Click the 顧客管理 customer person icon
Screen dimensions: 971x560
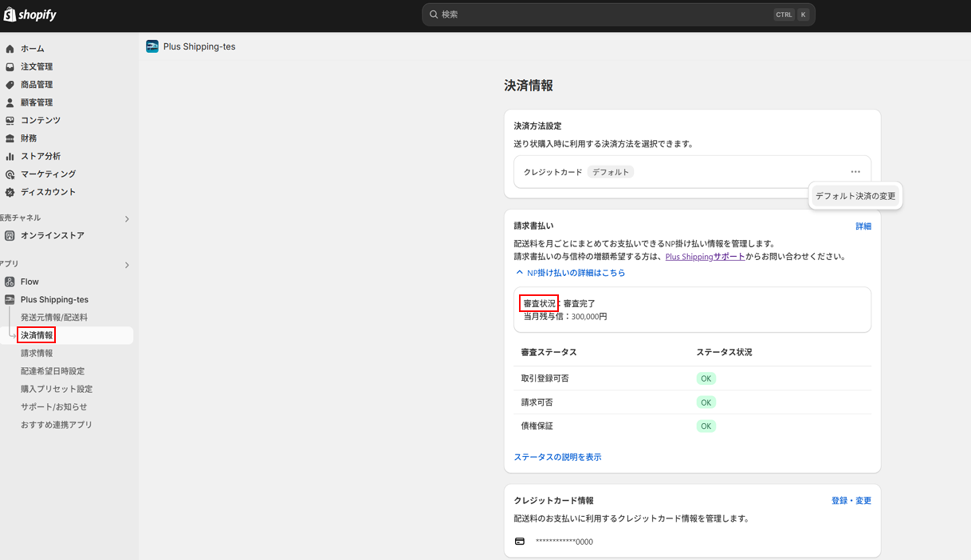click(10, 103)
